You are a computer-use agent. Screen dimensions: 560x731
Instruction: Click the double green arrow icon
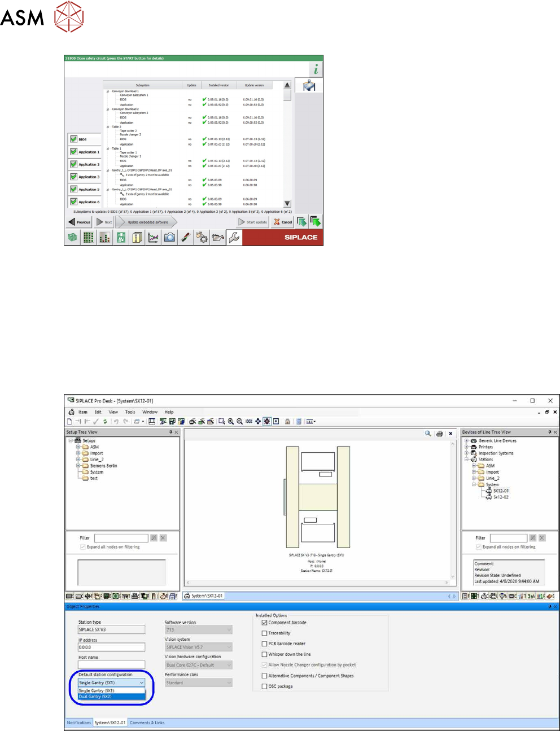pyautogui.click(x=315, y=222)
